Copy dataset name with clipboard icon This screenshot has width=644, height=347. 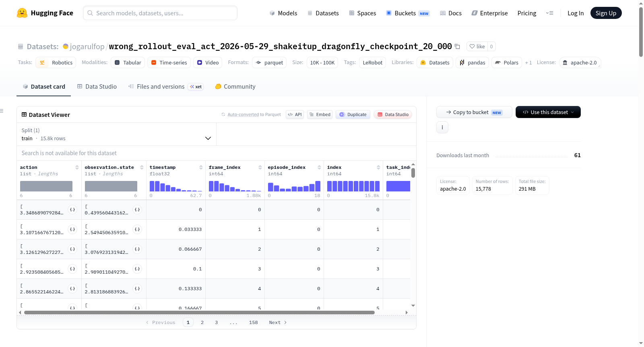tap(457, 46)
